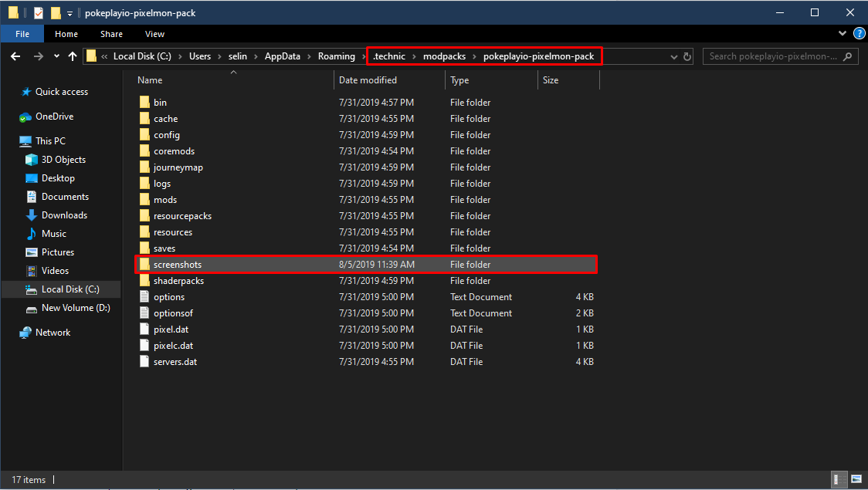Select the pixelc.dat file icon
Image resolution: width=868 pixels, height=490 pixels.
coord(144,346)
